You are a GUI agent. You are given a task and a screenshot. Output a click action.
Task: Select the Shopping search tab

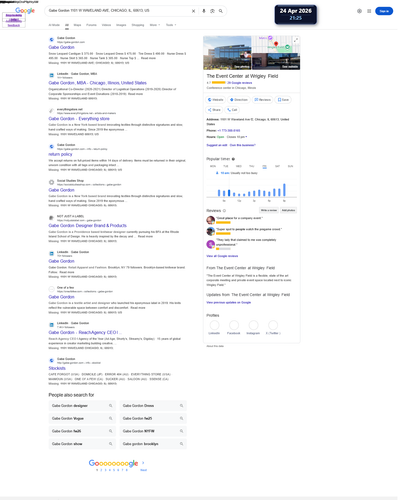click(x=138, y=25)
